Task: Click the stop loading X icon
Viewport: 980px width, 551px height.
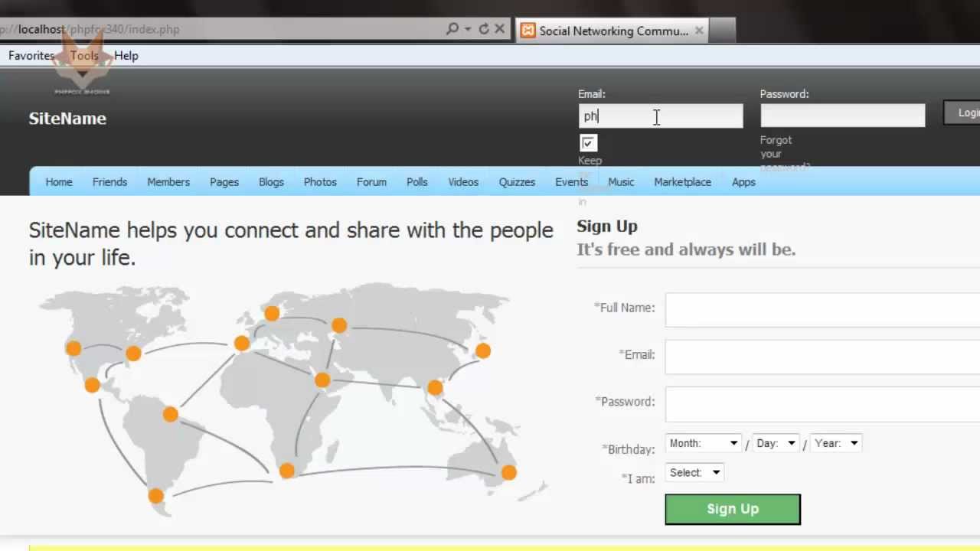Action: coord(500,29)
